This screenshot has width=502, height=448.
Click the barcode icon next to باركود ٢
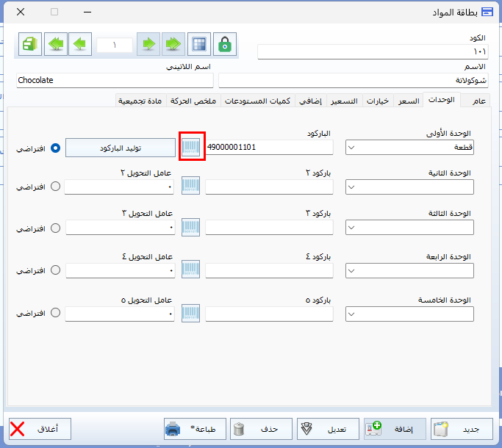coord(192,187)
